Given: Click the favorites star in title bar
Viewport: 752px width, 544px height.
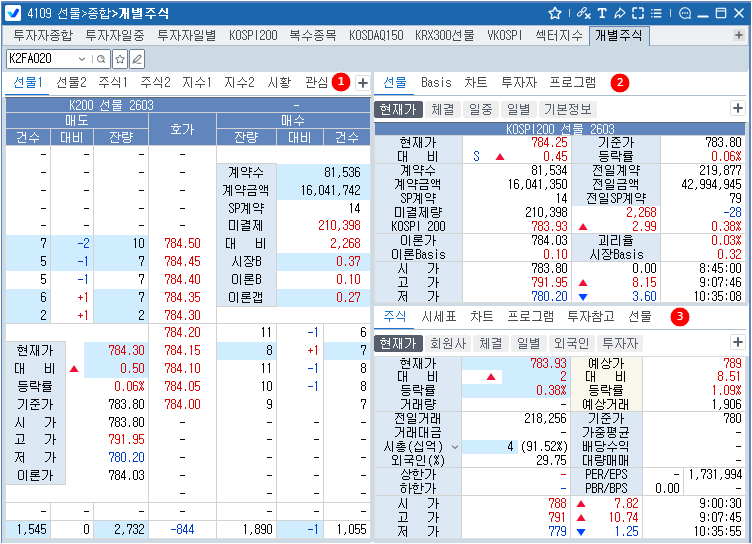Looking at the screenshot, I should tap(555, 13).
